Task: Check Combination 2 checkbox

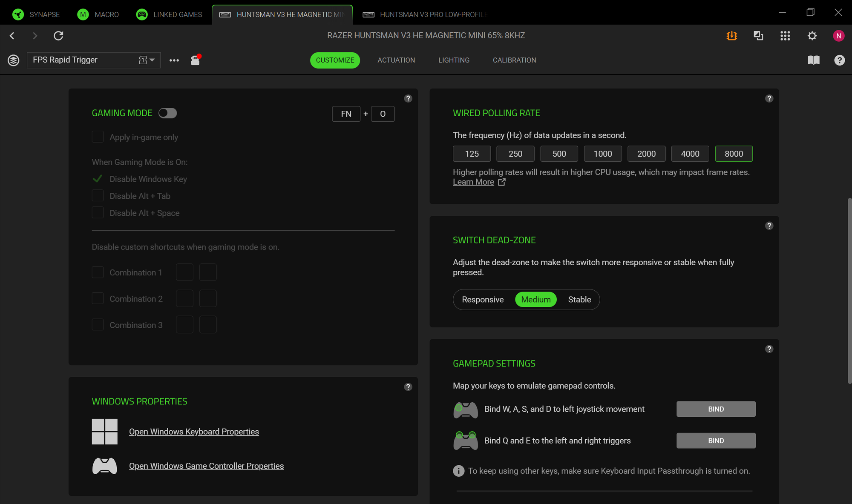Action: 98,298
